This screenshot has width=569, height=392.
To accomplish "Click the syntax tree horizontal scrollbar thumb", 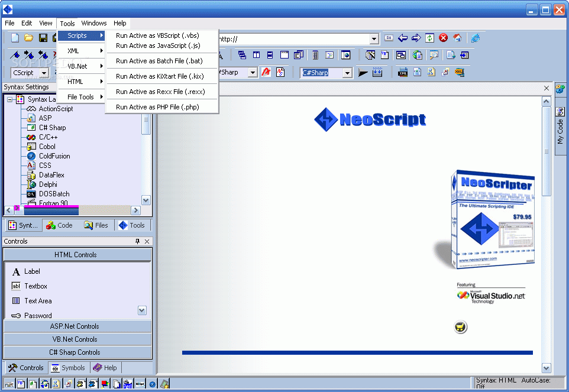I will (x=51, y=210).
